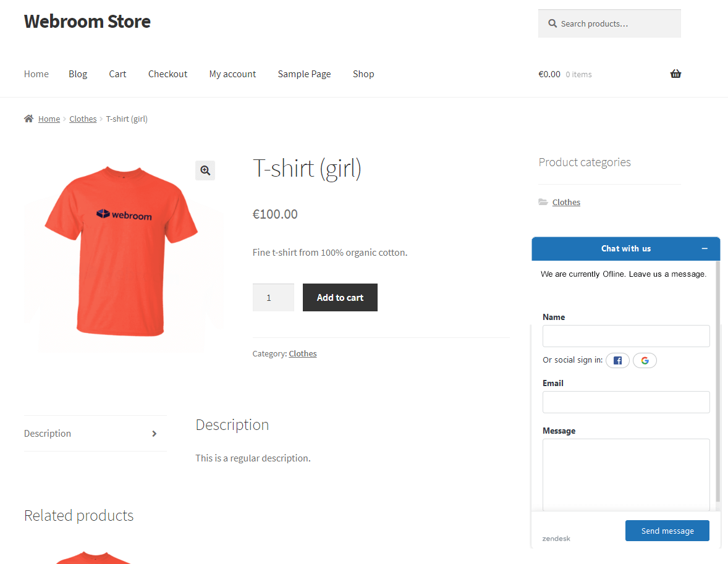Click the Webroom Store site title

(x=87, y=22)
